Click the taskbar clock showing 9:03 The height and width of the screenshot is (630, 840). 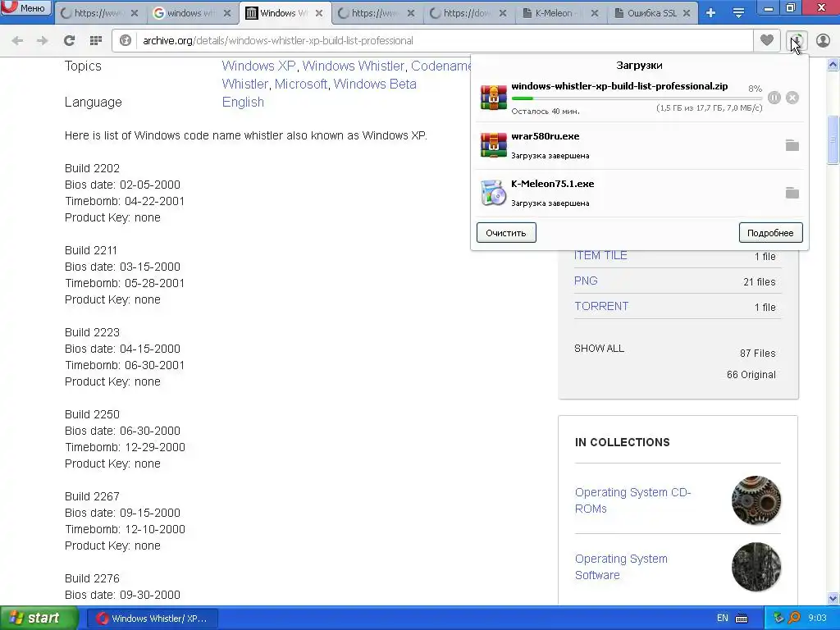(817, 619)
